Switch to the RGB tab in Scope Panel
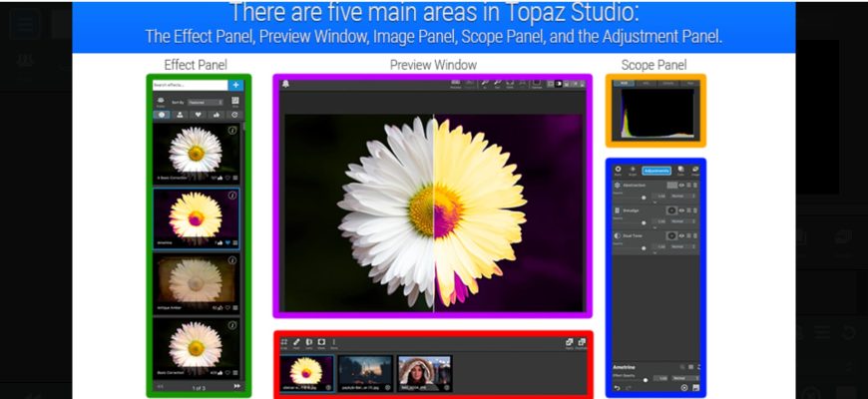868x399 pixels. 624,83
